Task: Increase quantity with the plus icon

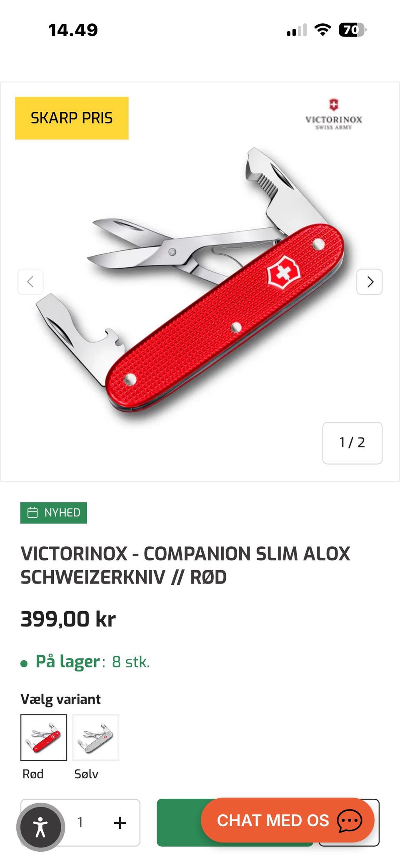Action: pos(120,823)
